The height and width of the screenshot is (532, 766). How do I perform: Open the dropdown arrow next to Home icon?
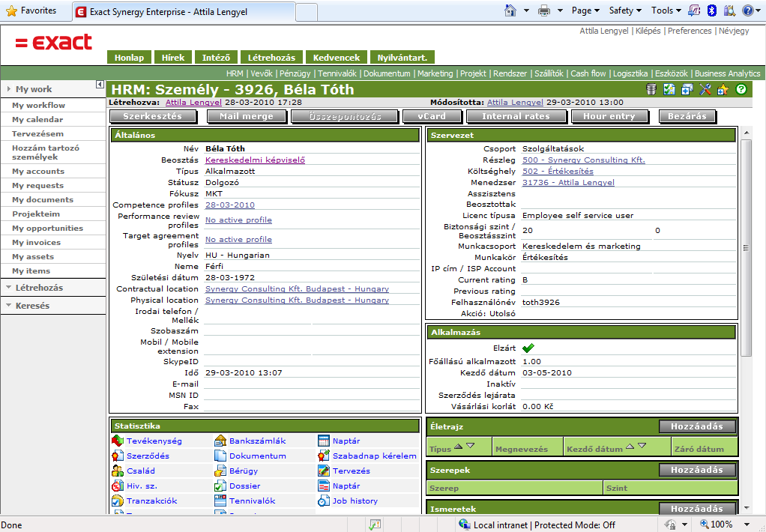coord(526,10)
